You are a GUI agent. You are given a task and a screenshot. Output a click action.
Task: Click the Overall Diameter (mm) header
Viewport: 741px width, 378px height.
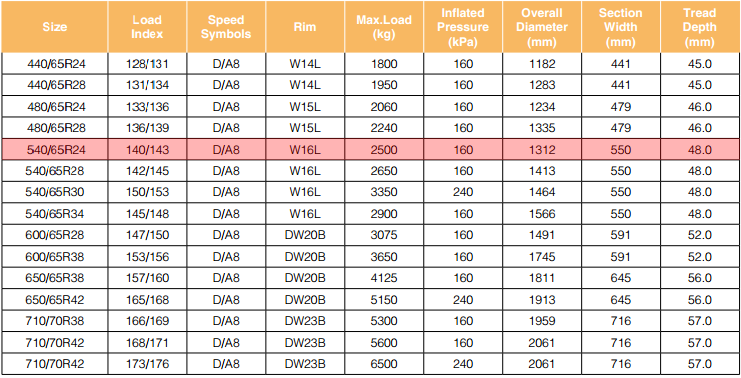542,27
